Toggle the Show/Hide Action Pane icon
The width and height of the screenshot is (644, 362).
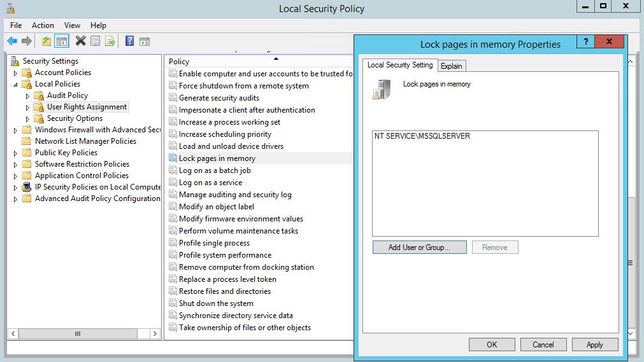(x=145, y=41)
